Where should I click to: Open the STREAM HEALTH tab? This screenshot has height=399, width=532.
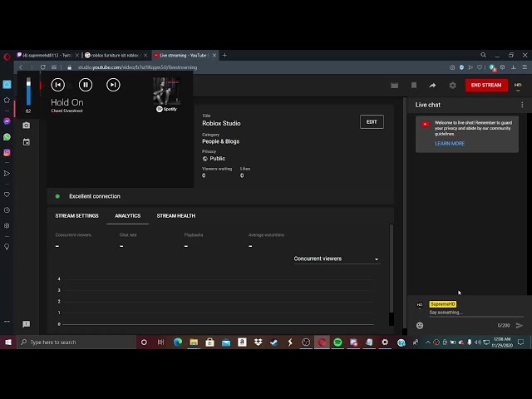(x=176, y=216)
